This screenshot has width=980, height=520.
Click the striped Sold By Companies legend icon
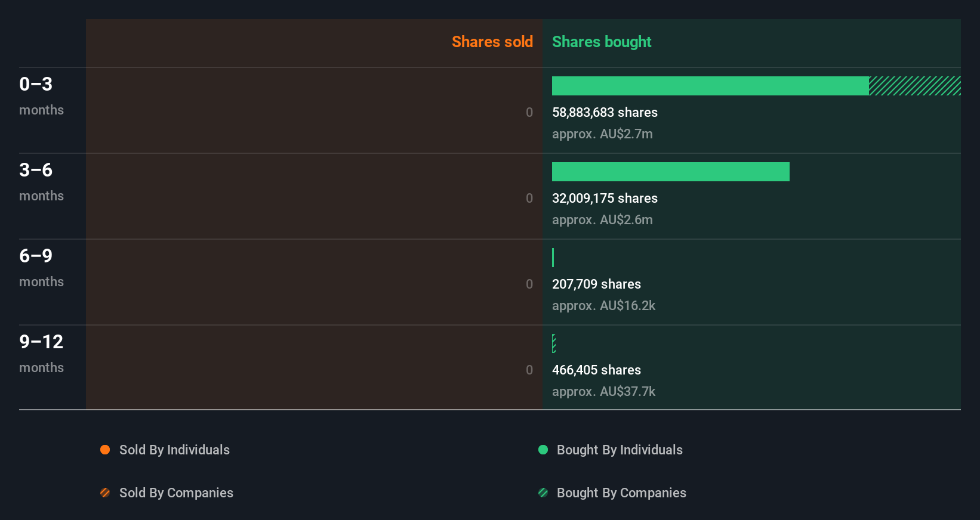[105, 493]
